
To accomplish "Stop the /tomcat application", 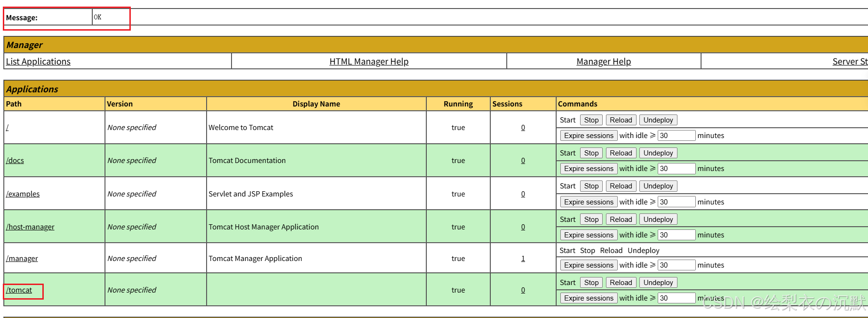I will tap(591, 283).
